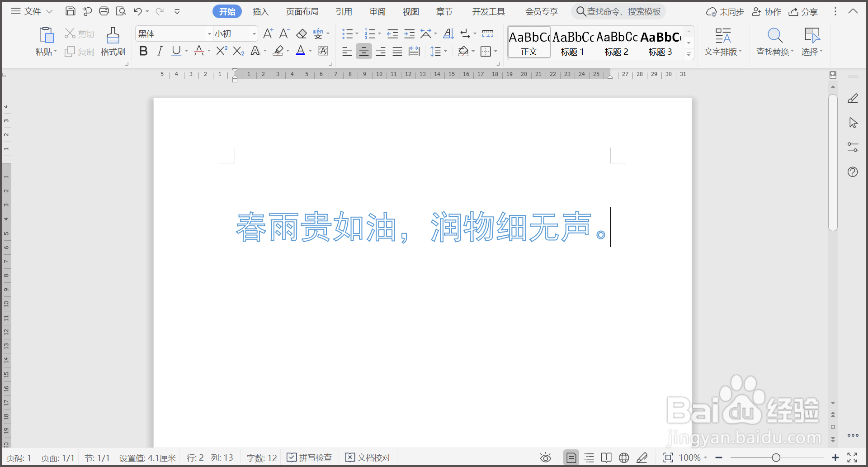Expand the styles gallery more arrow
The image size is (868, 467).
click(689, 54)
